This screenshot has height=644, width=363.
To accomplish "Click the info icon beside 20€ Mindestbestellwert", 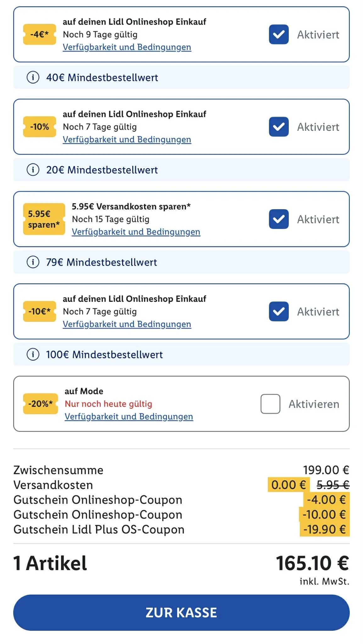I will pos(34,170).
